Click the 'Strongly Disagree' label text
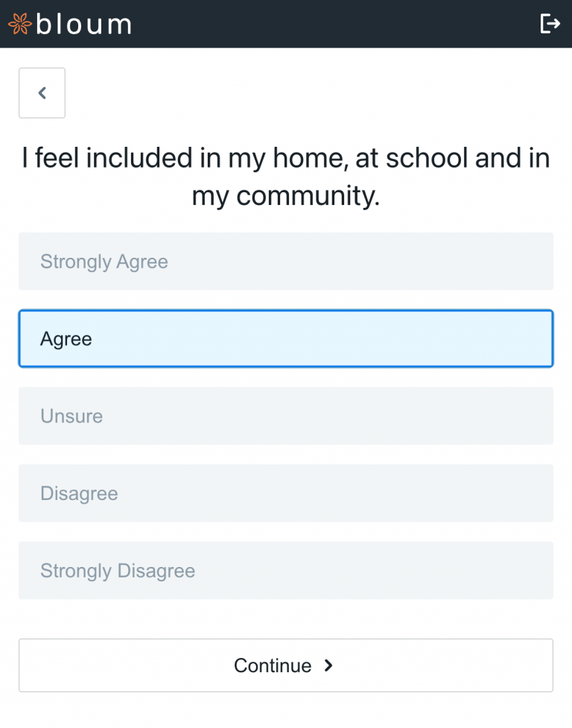This screenshot has width=572, height=728. coord(118,571)
